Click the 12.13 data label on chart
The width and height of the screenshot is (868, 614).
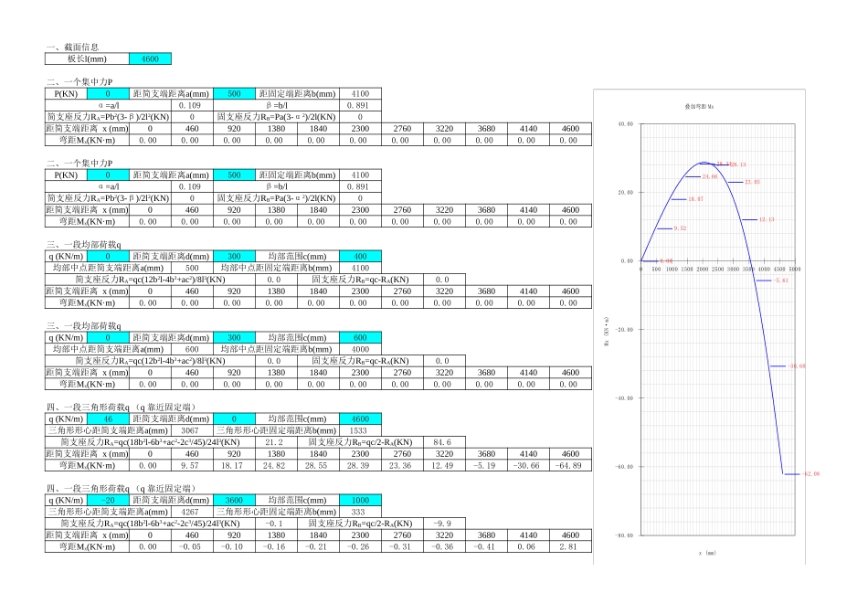[767, 220]
